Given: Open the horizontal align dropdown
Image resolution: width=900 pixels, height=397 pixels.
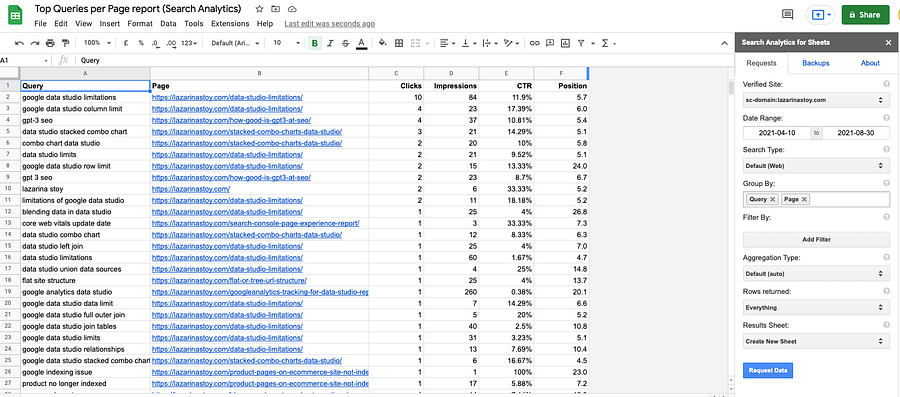Looking at the screenshot, I should click(x=447, y=43).
